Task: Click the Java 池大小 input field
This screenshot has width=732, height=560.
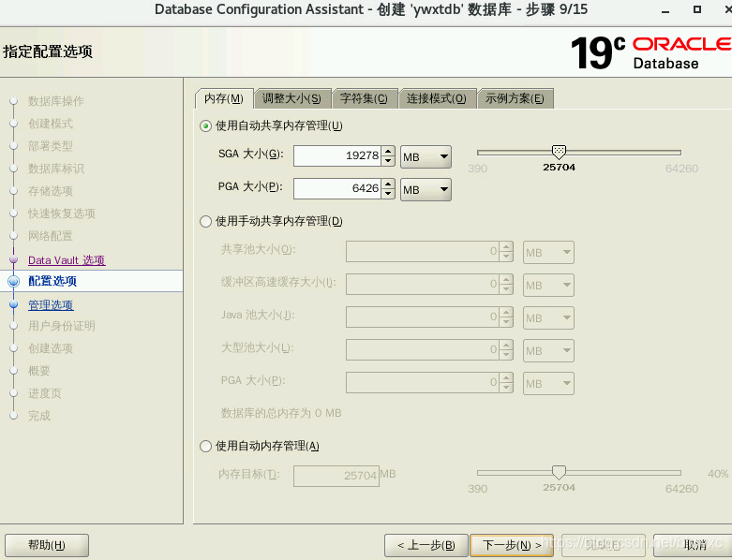Action: [x=423, y=317]
